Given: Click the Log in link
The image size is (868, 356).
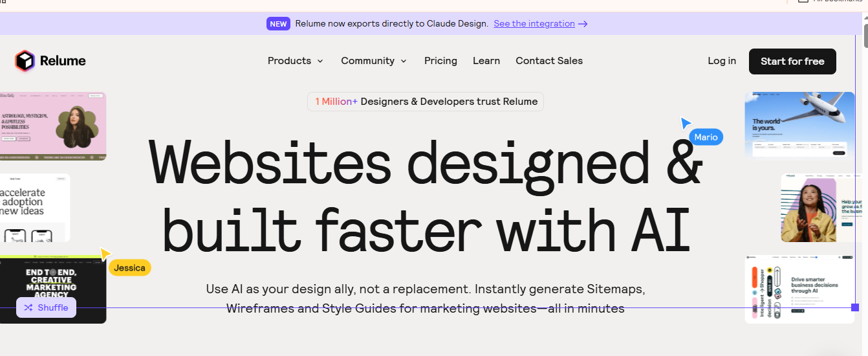Looking at the screenshot, I should click(x=722, y=61).
